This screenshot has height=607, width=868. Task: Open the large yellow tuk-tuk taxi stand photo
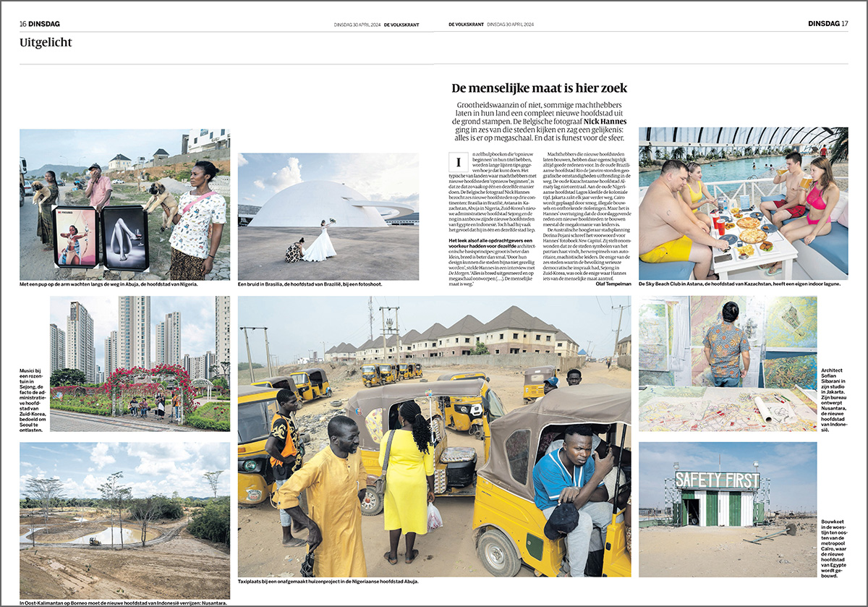point(434,436)
